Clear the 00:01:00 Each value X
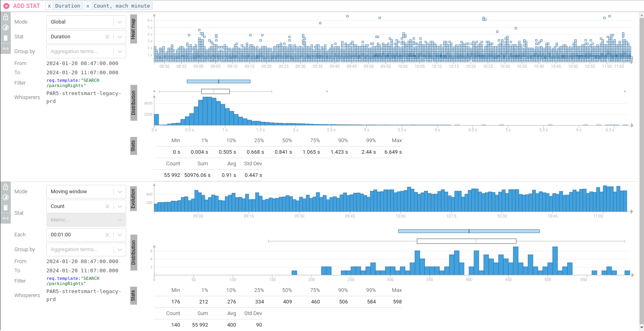The height and width of the screenshot is (331, 644). 107,235
